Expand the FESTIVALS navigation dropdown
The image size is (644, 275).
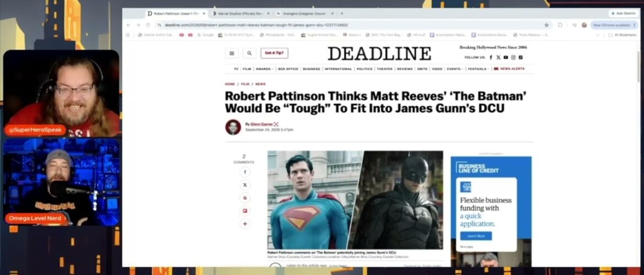coord(478,69)
